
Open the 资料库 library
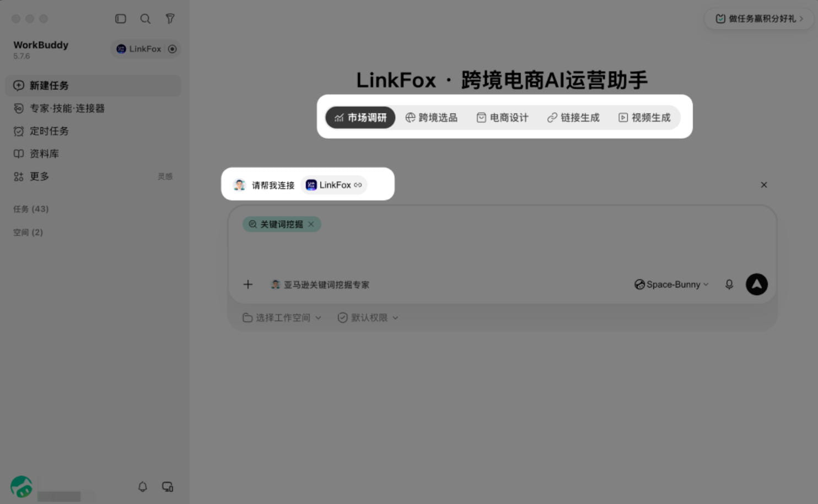coord(93,154)
